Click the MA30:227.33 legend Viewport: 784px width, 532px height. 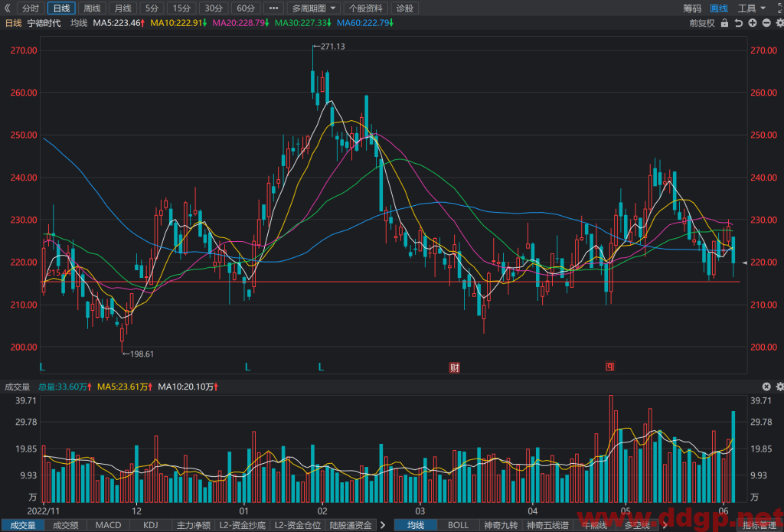(303, 23)
